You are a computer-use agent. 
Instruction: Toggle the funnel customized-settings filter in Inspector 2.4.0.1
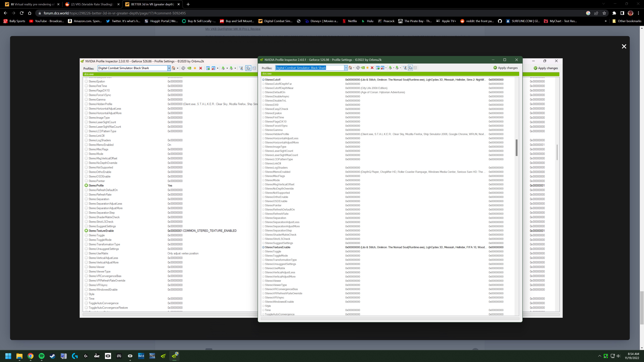pyautogui.click(x=405, y=68)
